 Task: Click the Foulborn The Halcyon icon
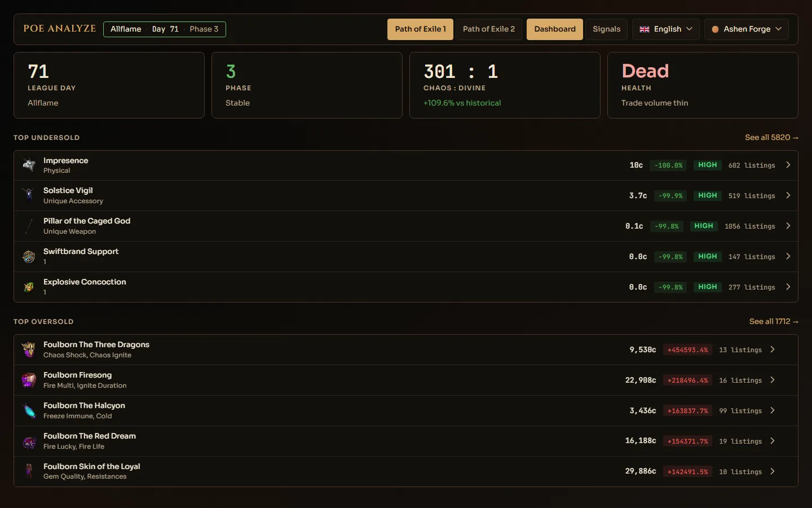[29, 410]
